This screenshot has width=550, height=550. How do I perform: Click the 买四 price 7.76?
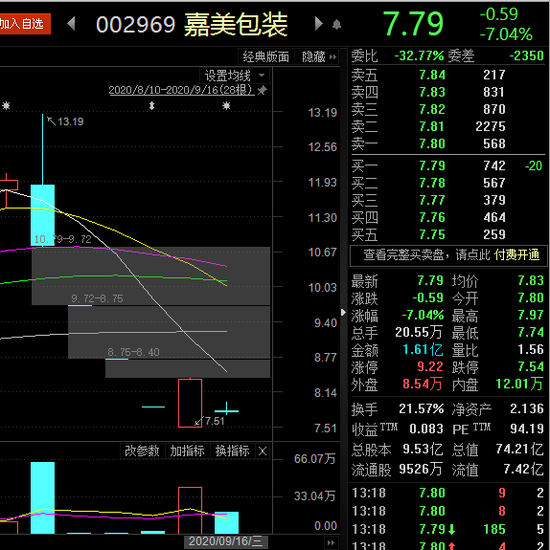pyautogui.click(x=432, y=217)
